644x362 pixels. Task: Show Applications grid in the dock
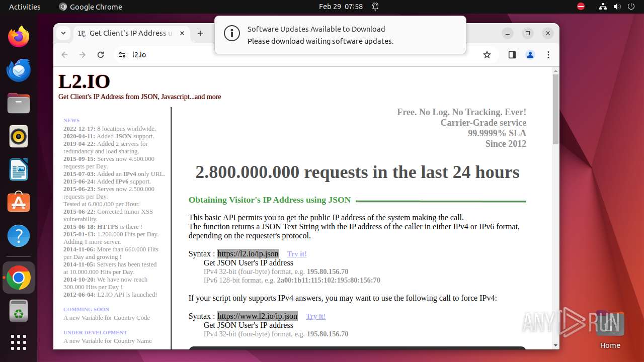19,342
